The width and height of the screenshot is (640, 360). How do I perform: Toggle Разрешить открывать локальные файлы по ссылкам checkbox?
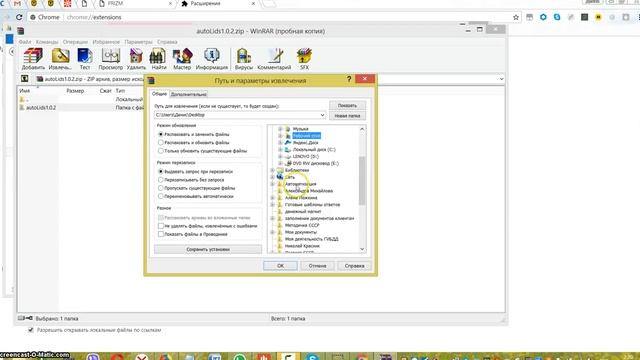31,330
